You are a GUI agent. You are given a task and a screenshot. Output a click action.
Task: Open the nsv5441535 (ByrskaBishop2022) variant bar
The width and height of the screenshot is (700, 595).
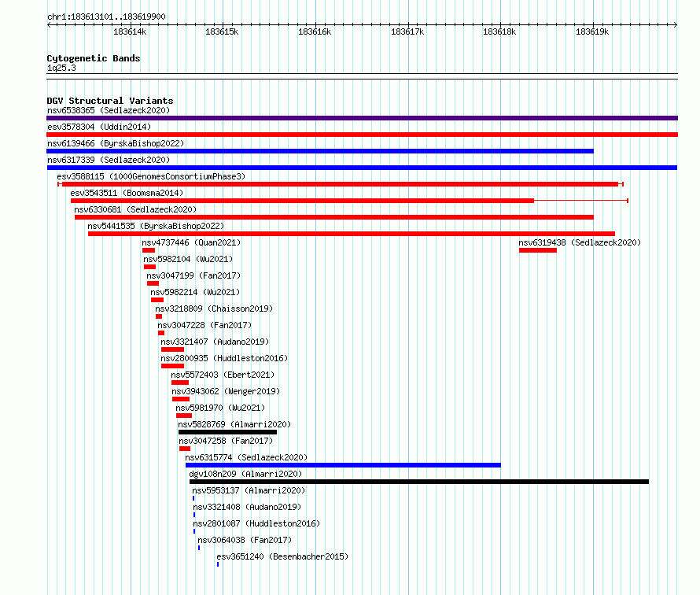click(352, 234)
